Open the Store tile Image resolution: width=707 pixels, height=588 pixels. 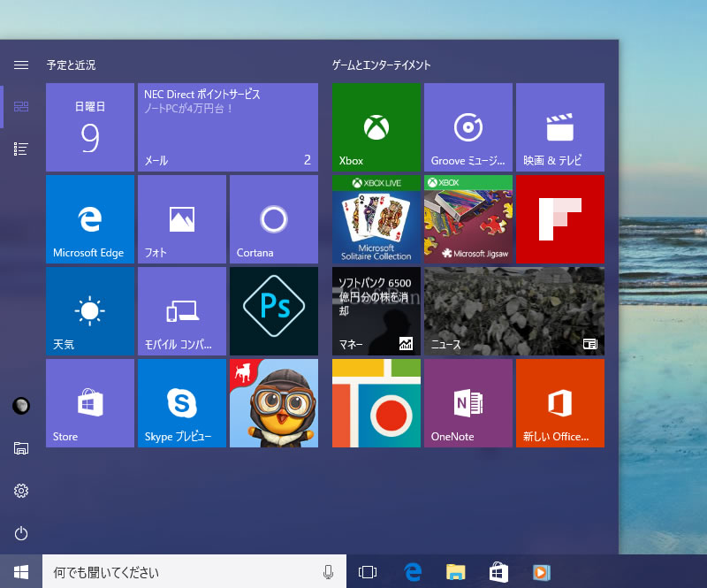(x=90, y=403)
